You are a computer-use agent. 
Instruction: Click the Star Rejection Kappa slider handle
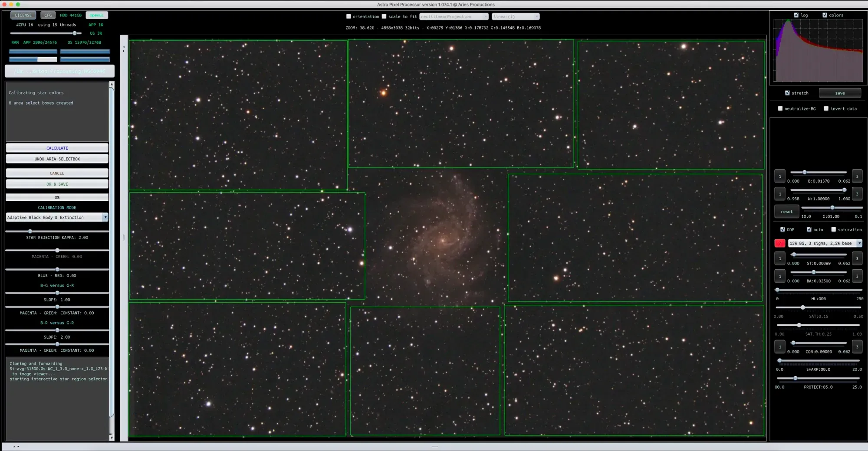pos(30,232)
